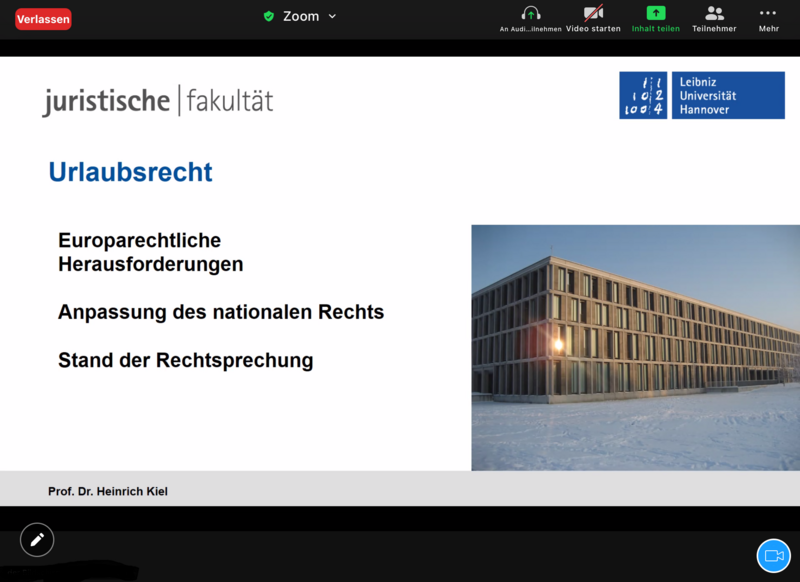
Task: Click the juristische fakultät logo
Action: 157,101
